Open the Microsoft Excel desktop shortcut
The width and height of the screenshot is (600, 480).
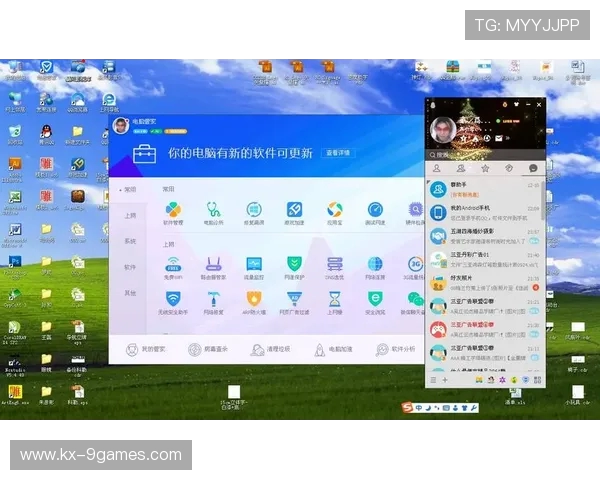click(15, 202)
